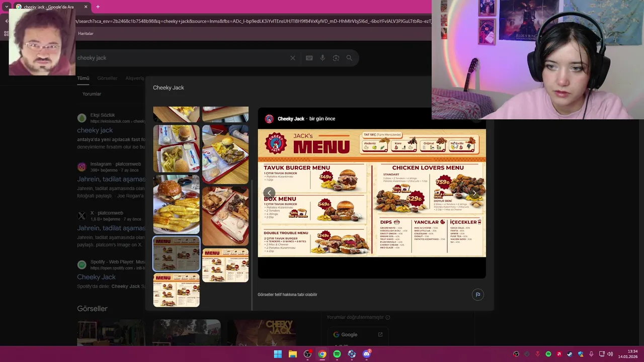Select the highlighted menu thumbnail
Viewport: 644px width, 362px height.
tap(176, 254)
